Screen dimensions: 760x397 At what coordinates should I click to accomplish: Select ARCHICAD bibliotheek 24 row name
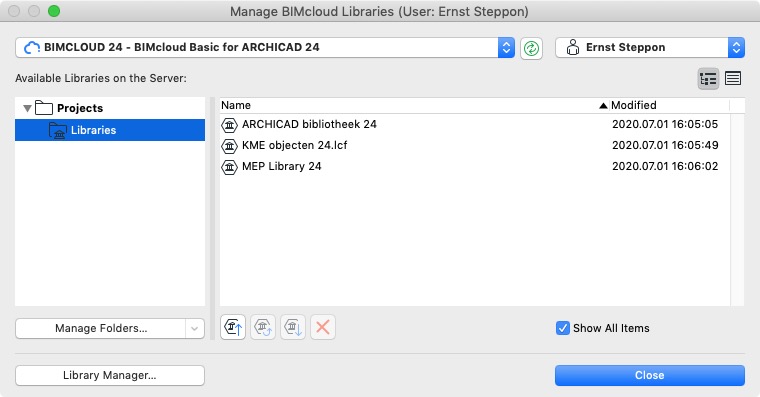click(309, 124)
